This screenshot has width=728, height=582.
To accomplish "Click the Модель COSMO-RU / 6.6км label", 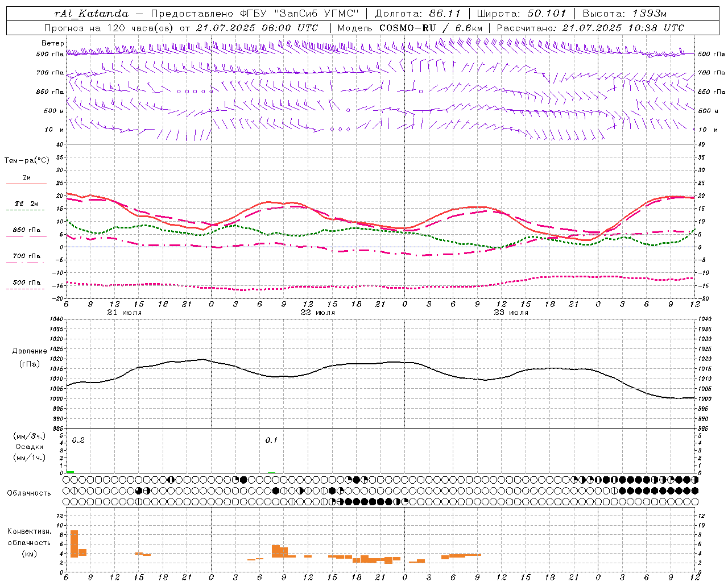I will tap(410, 28).
